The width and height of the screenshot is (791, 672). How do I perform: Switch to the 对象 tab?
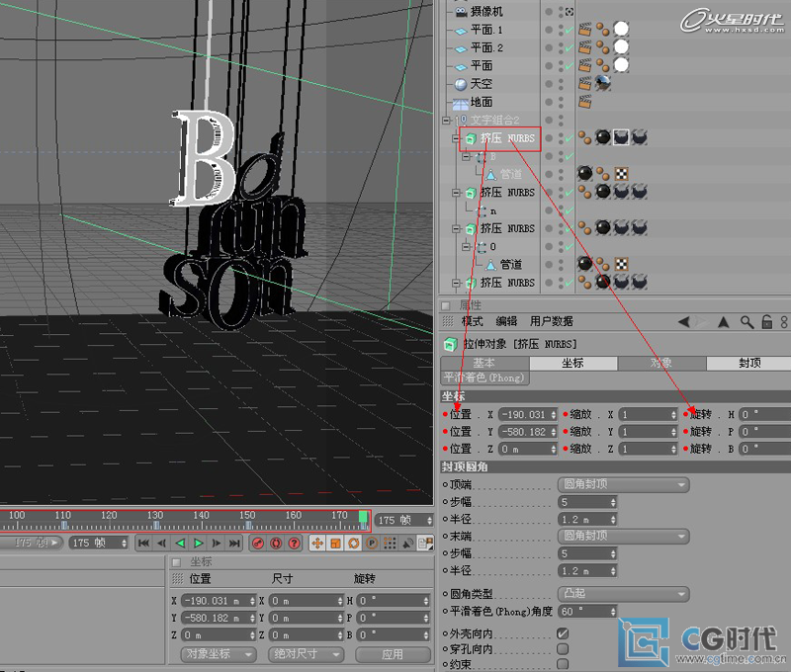[661, 363]
